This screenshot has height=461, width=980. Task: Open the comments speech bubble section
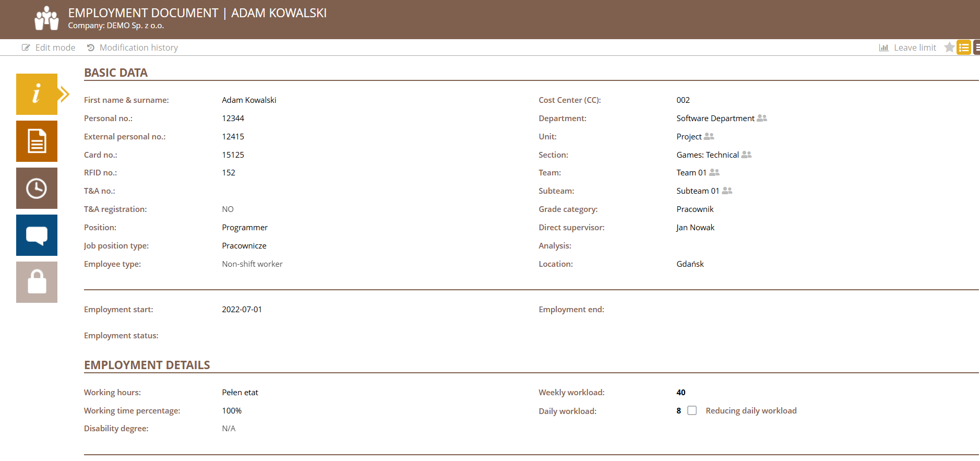(x=37, y=235)
